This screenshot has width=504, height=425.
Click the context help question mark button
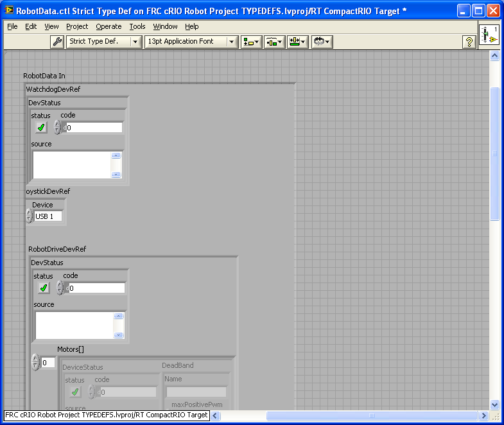click(x=469, y=42)
